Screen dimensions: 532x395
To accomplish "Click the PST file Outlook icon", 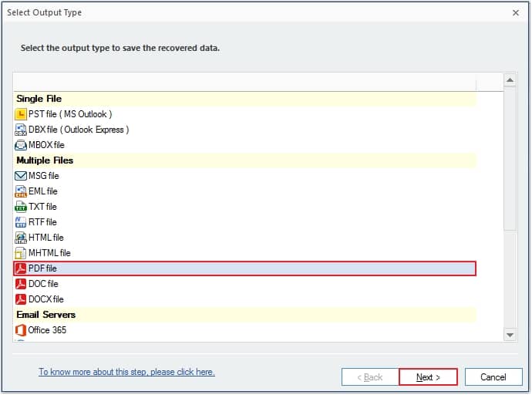I will (21, 114).
